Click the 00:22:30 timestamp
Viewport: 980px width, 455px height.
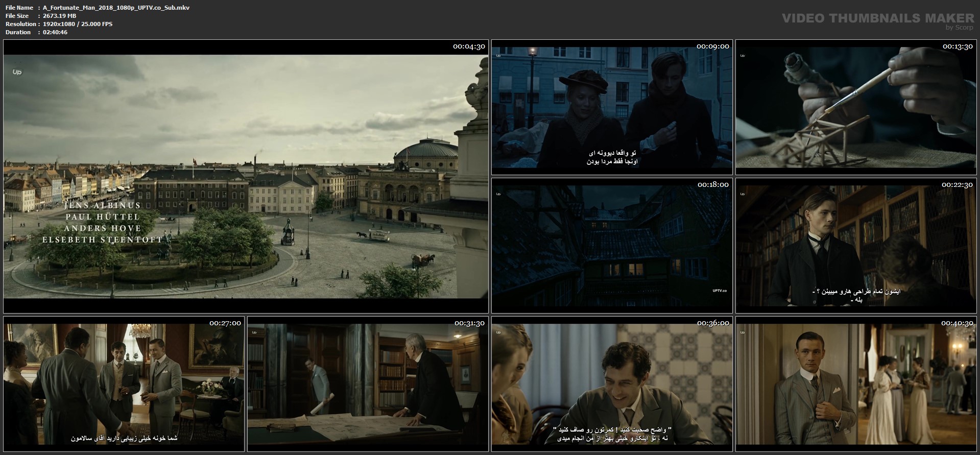point(957,185)
